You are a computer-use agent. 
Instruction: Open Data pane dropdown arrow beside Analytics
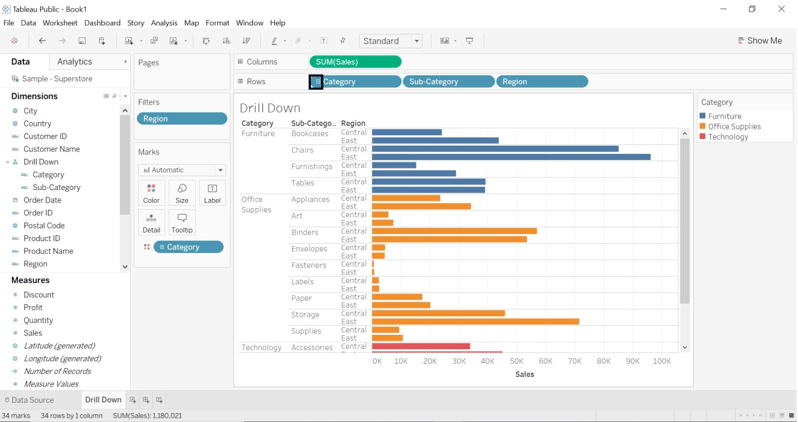point(125,62)
